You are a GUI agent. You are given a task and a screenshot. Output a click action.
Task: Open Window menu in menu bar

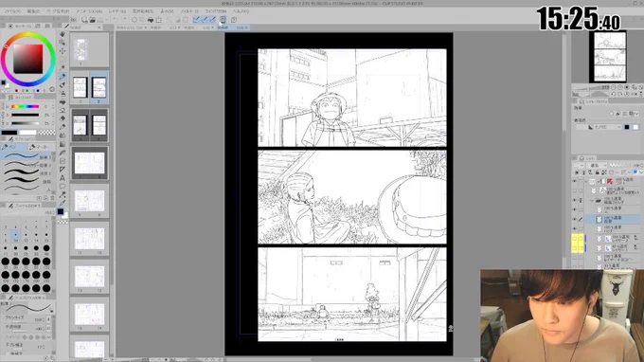(216, 11)
